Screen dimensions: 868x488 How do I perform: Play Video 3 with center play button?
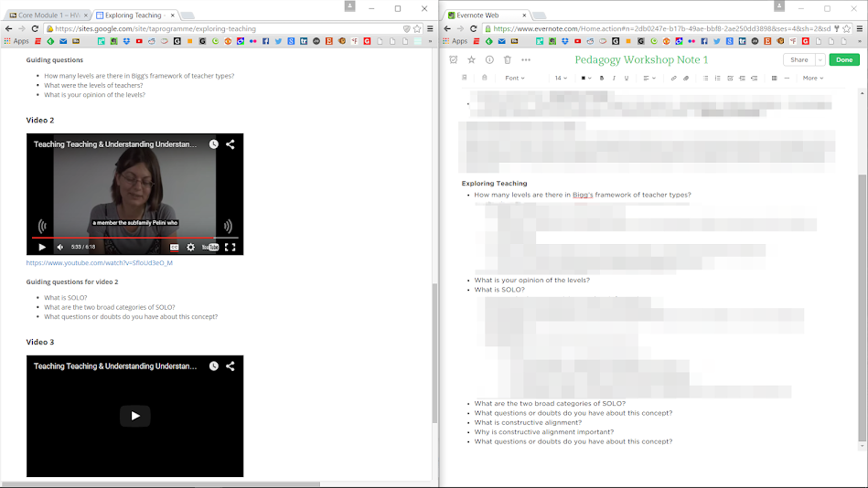pos(135,416)
